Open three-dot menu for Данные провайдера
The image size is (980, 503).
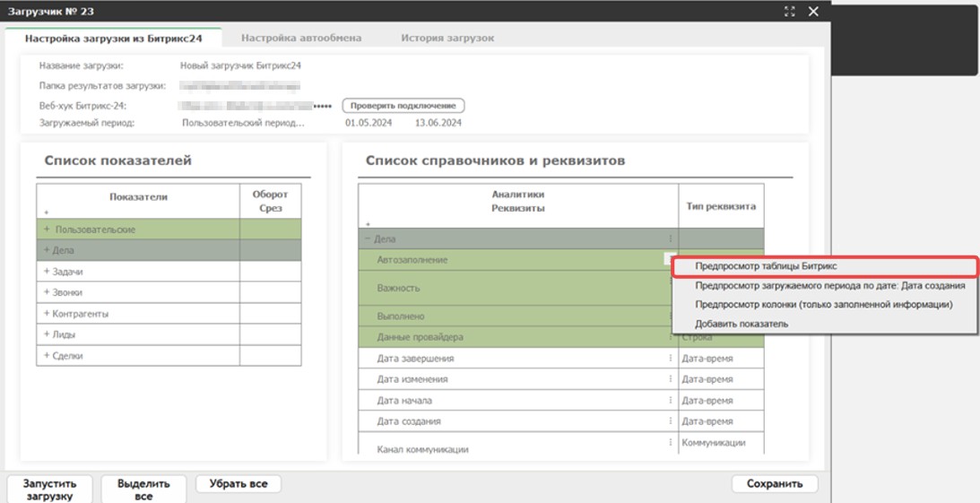tap(670, 337)
